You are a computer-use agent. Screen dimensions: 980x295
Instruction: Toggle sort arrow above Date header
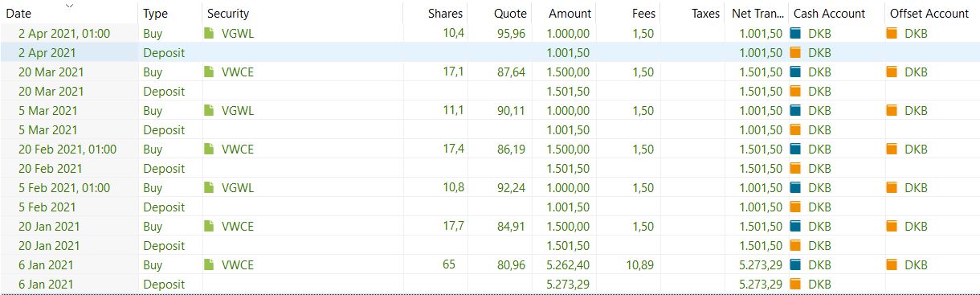pos(70,6)
